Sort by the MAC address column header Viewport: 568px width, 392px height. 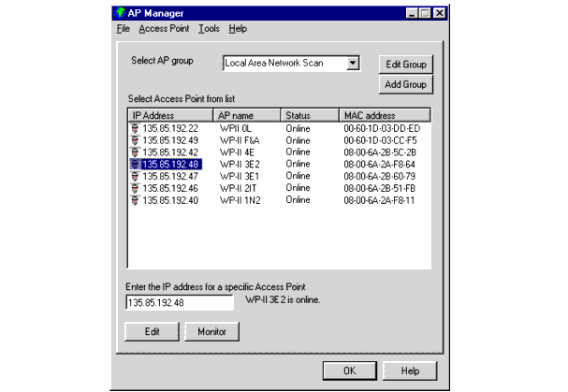[386, 115]
